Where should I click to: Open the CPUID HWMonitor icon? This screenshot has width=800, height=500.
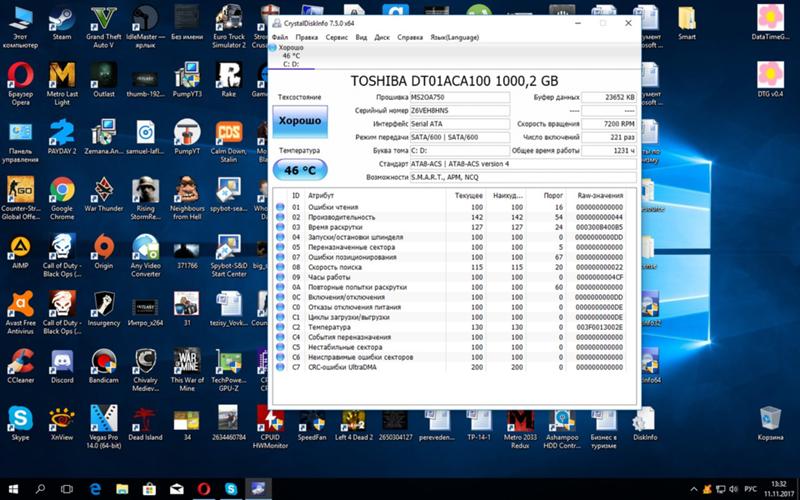coord(270,427)
